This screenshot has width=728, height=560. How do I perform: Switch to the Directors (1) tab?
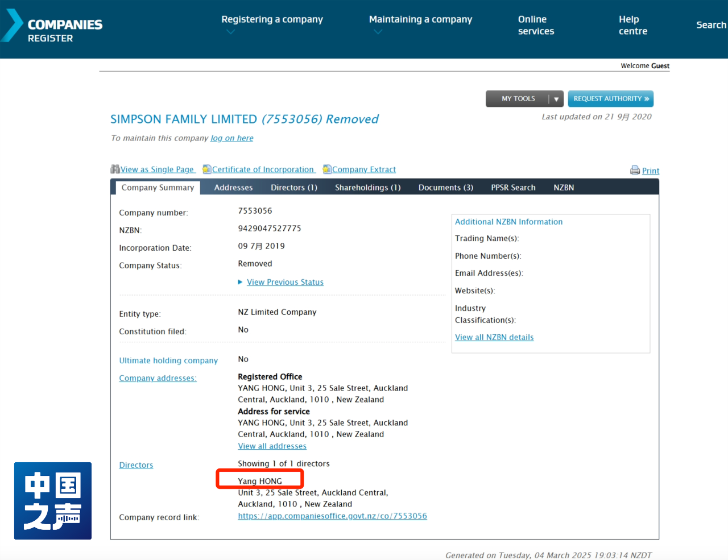coord(293,188)
